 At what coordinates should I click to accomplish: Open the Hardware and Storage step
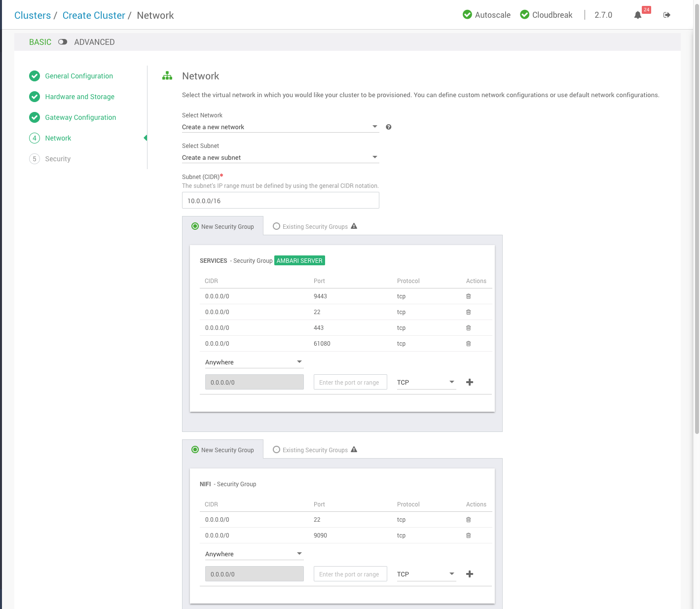[79, 97]
